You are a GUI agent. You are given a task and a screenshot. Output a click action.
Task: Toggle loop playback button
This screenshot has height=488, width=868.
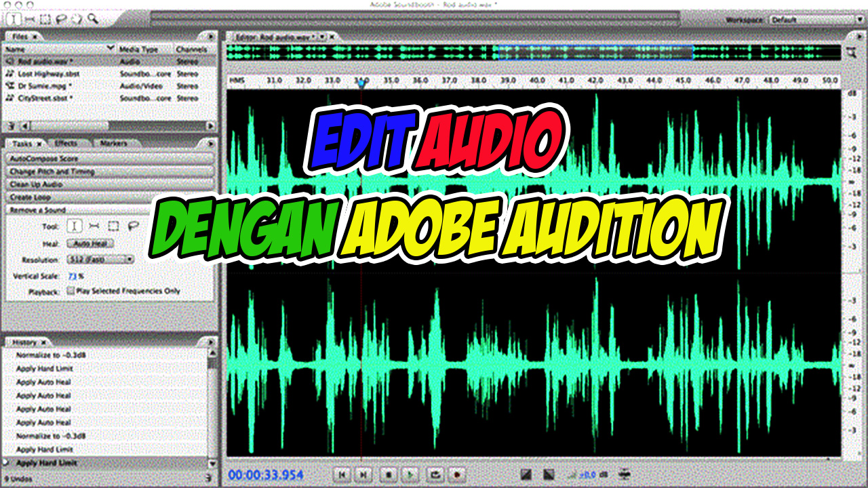coord(434,475)
